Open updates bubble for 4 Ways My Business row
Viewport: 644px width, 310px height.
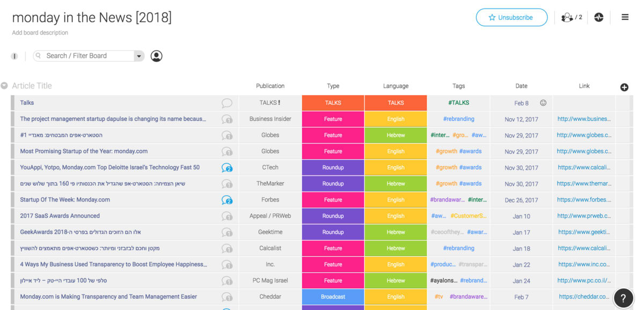pyautogui.click(x=227, y=264)
